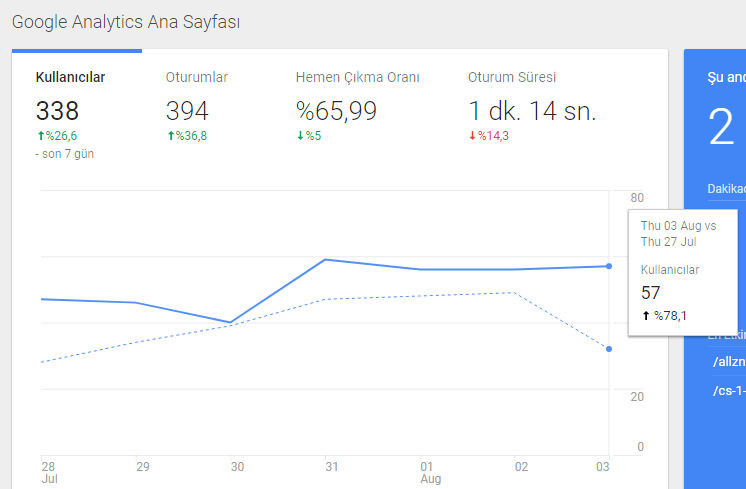Open the Hemen Çıkma Oranı tab
Image resolution: width=746 pixels, height=489 pixels.
click(x=357, y=114)
